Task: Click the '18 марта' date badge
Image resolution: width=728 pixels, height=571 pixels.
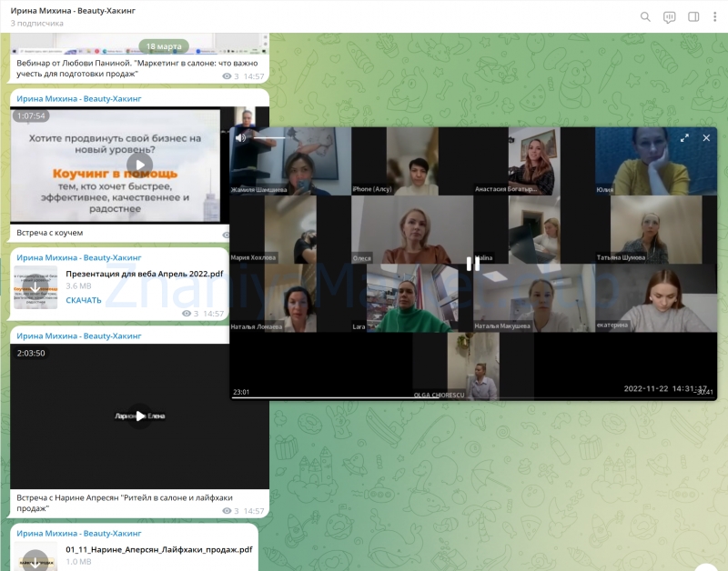Action: pos(164,45)
